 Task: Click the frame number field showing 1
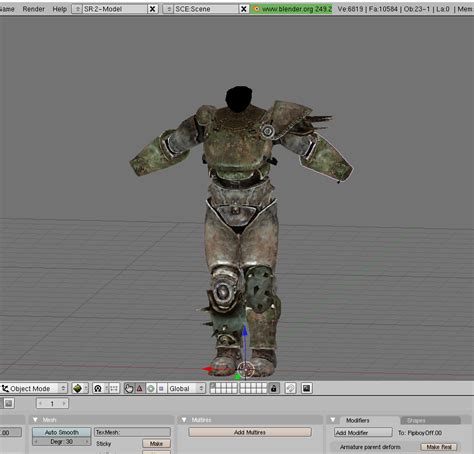(52, 404)
